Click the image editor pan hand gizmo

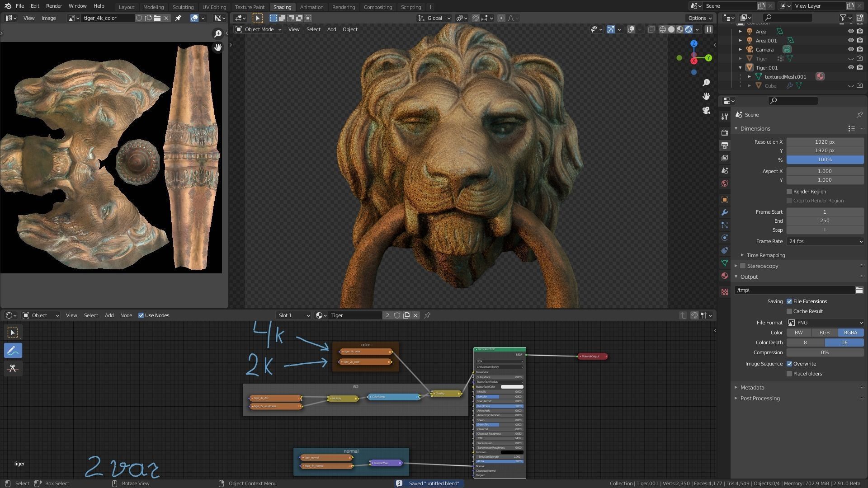(218, 47)
